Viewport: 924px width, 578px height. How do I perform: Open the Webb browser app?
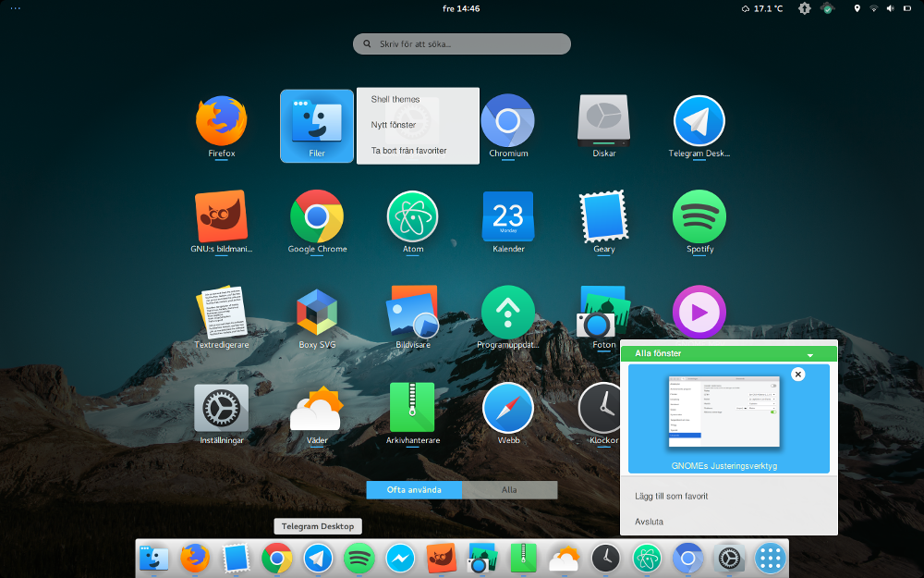(x=508, y=413)
